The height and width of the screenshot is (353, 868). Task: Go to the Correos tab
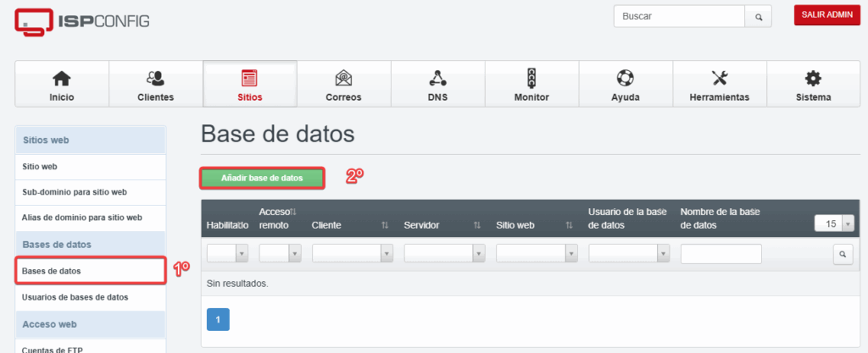pos(344,84)
